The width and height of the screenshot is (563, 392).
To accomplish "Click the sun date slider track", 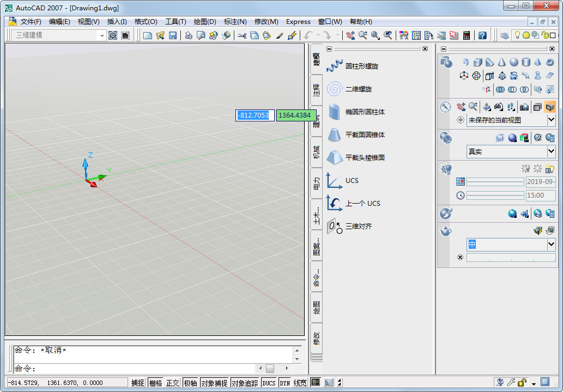I will pos(495,182).
